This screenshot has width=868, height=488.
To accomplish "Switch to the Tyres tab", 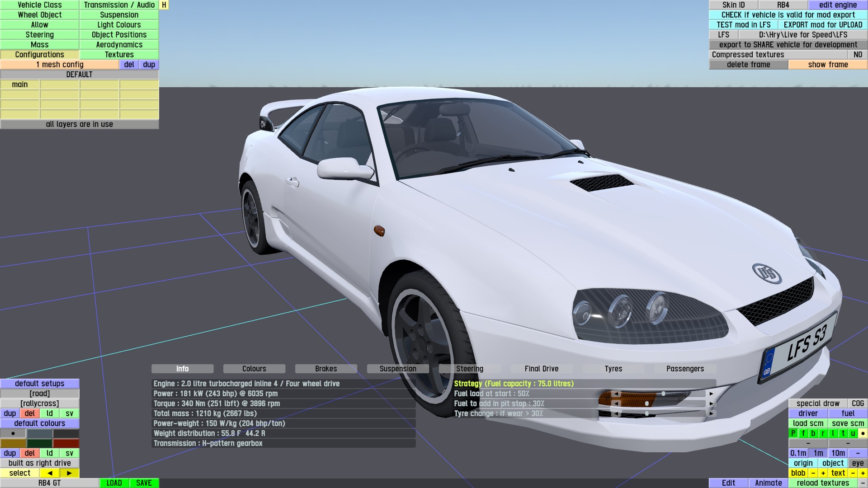I will click(x=613, y=369).
